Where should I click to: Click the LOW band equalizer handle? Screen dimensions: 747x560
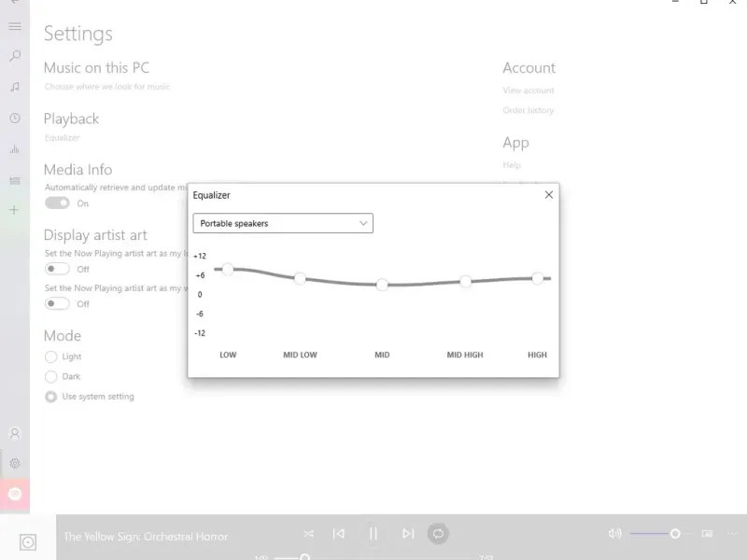228,269
